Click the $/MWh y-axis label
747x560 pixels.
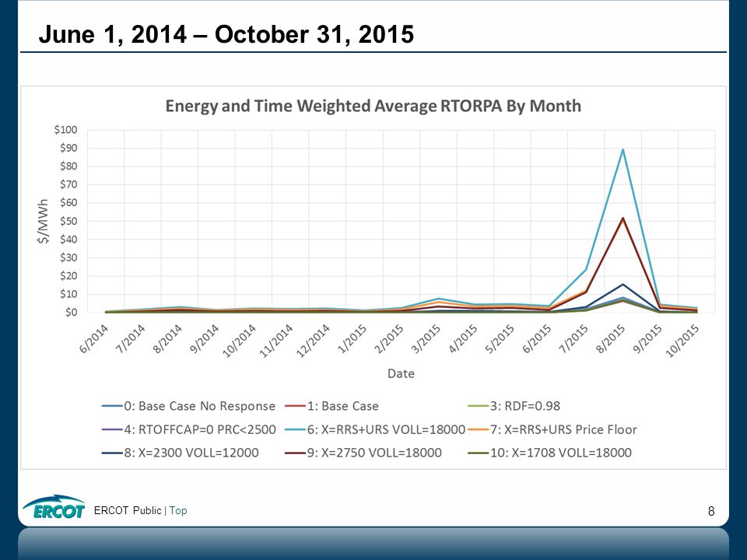[44, 221]
